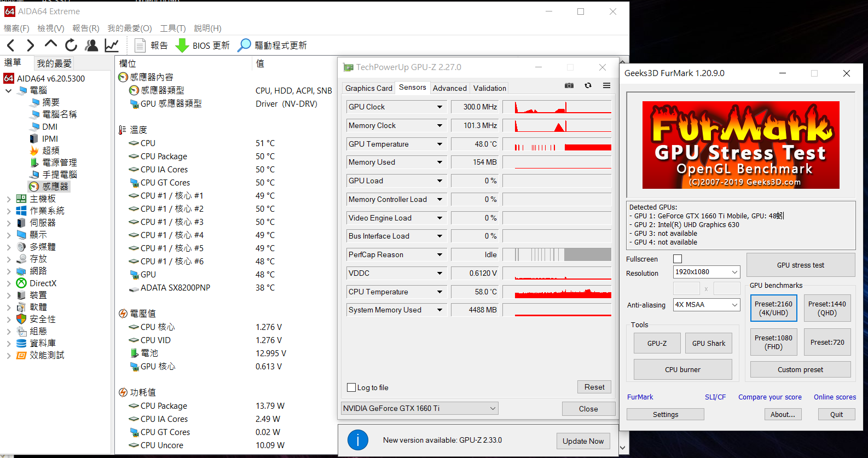Screen dimensions: 868x458
Task: Click the AIDA64 up-level arrow icon
Action: point(51,44)
